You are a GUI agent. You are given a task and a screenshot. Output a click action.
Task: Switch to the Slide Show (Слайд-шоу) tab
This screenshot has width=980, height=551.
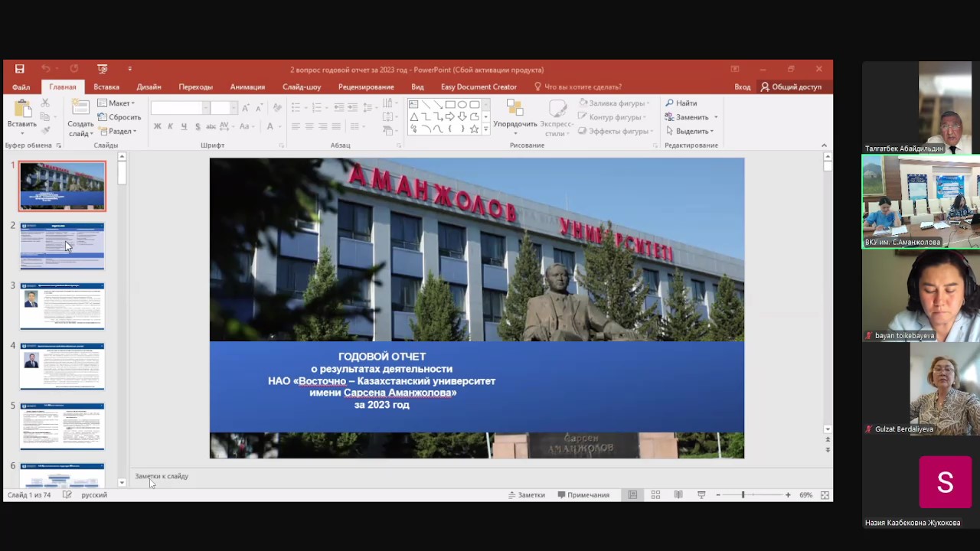point(302,87)
